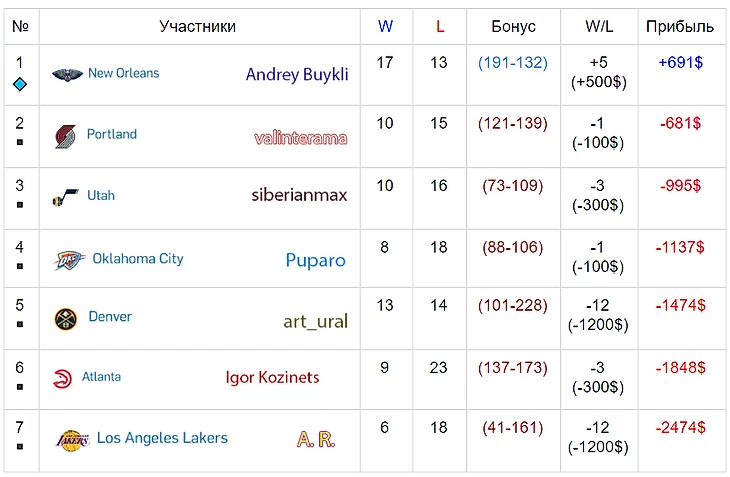The height and width of the screenshot is (477, 730).
Task: Click the art_ural participant name
Action: 315,321
